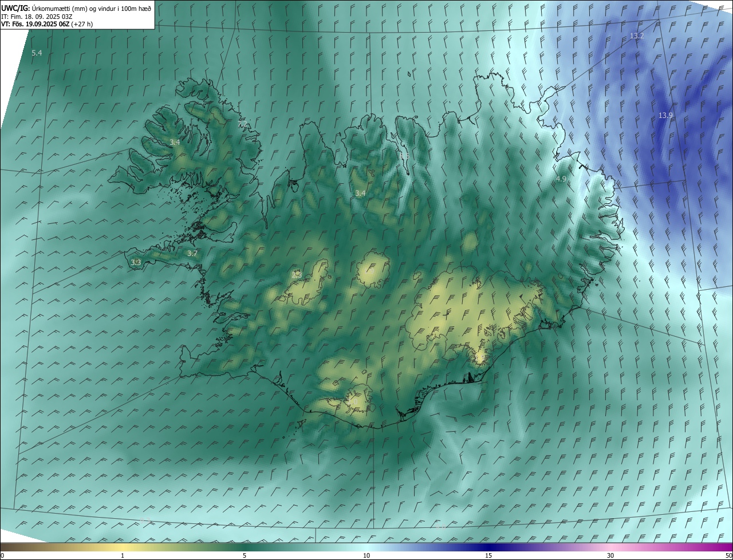Click the 4.9 value label on the map
The height and width of the screenshot is (560, 733).
coord(561,179)
